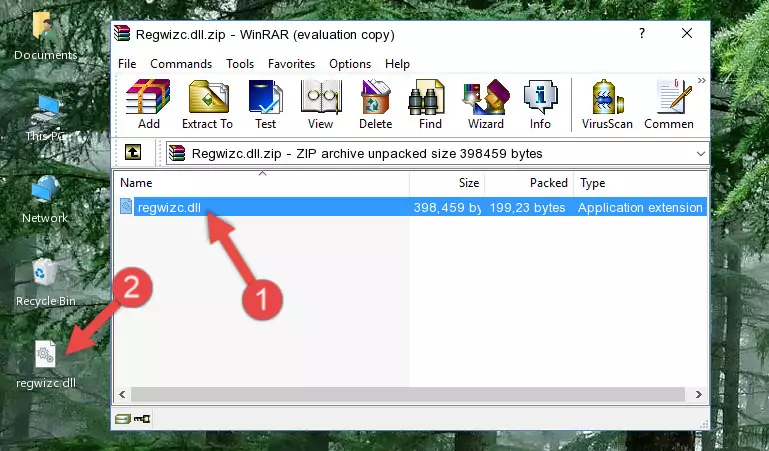This screenshot has width=769, height=451.
Task: Open the Comment tool
Action: click(x=669, y=104)
